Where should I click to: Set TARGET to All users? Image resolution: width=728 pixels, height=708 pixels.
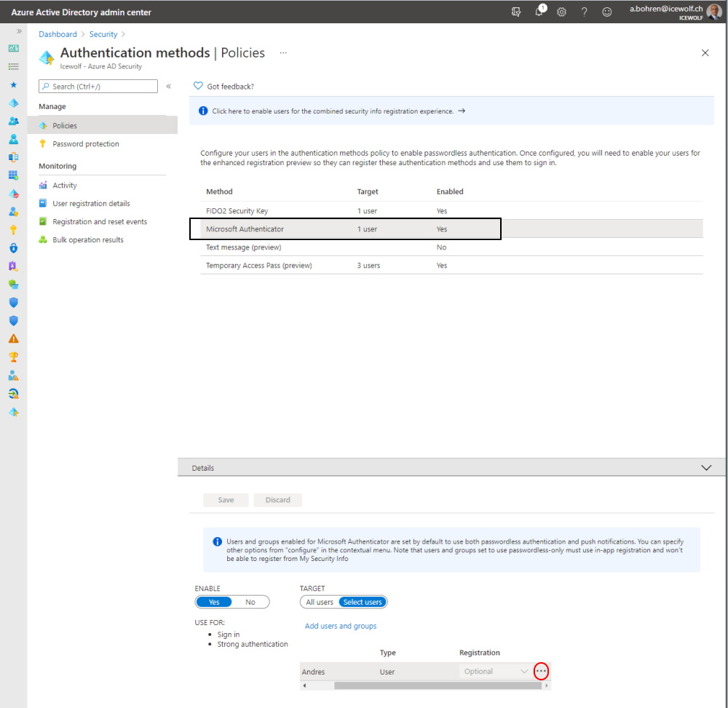pyautogui.click(x=320, y=602)
